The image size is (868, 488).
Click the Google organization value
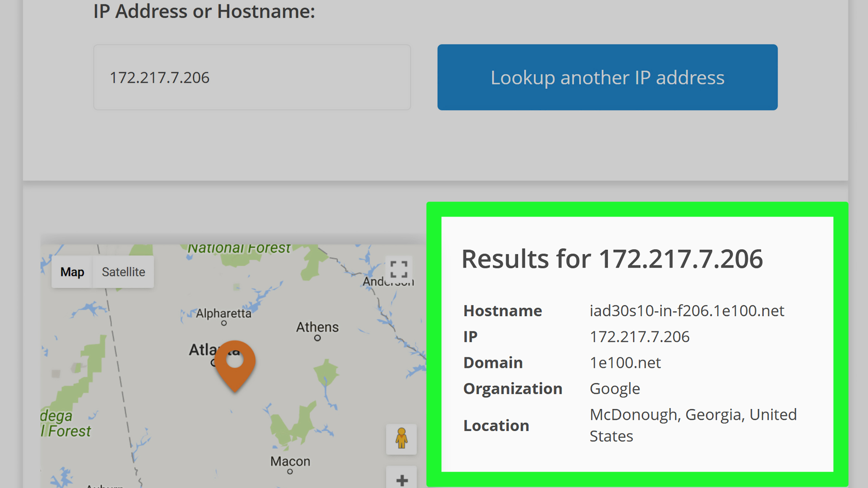click(x=615, y=388)
